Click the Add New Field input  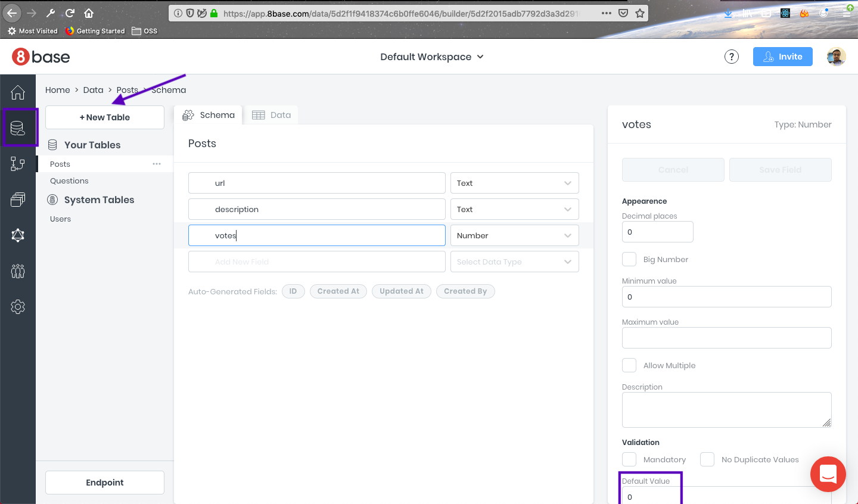(x=317, y=262)
